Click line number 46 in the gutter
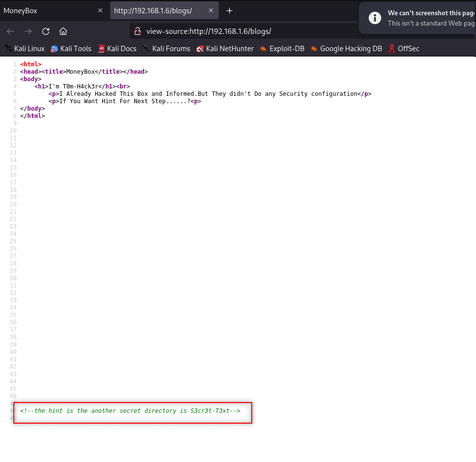 point(13,396)
